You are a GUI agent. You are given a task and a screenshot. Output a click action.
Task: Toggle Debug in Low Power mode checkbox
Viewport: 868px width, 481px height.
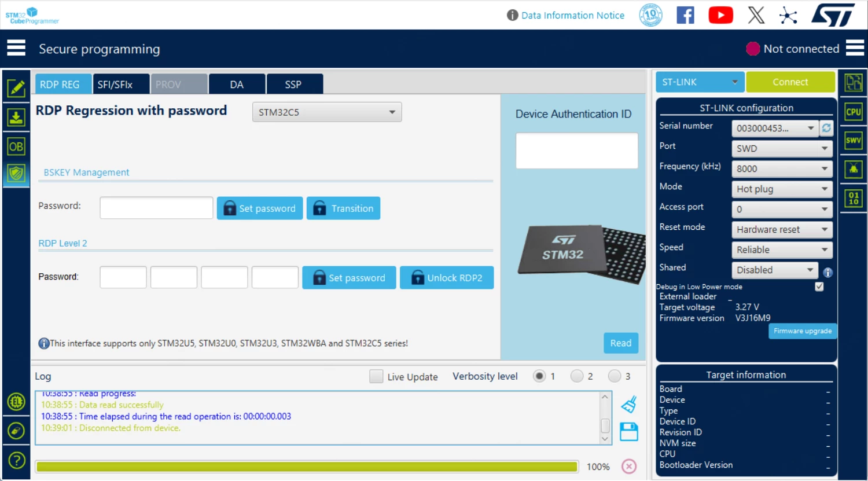click(x=819, y=287)
